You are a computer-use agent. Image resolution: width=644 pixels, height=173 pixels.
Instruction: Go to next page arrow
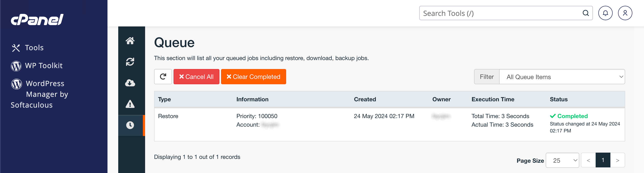(617, 160)
